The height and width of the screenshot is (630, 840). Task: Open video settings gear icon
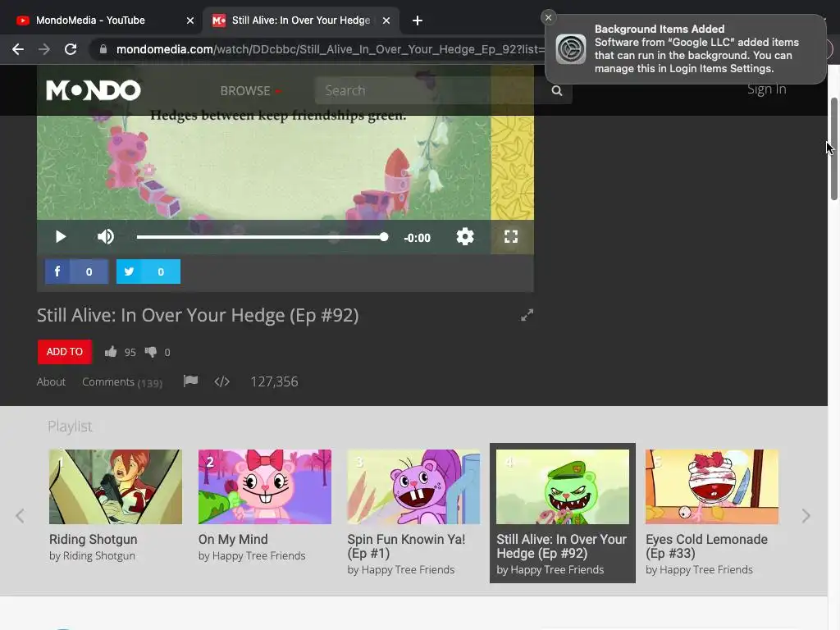pos(465,237)
